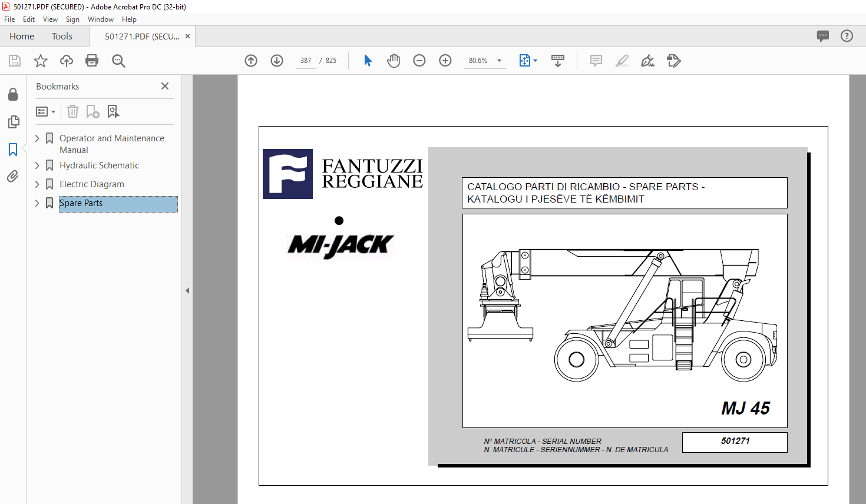Switch to the Home tab
This screenshot has height=504, width=866.
click(22, 37)
